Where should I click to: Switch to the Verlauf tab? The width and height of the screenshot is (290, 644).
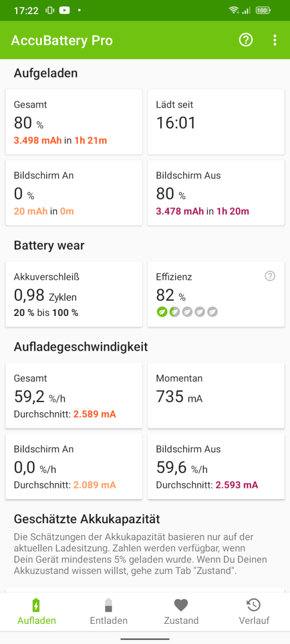coord(254,612)
